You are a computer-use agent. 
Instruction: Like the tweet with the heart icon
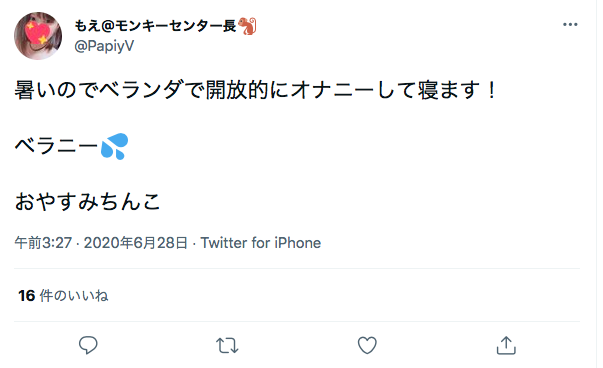[367, 345]
